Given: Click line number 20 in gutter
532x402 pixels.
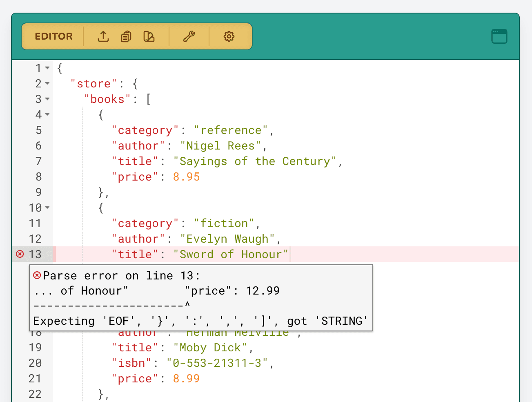Looking at the screenshot, I should [x=35, y=363].
